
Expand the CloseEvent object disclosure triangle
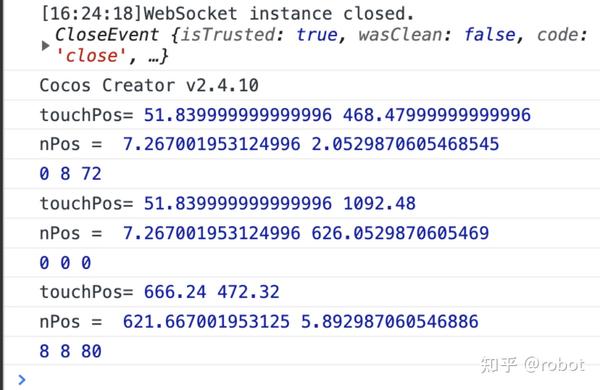pos(46,46)
